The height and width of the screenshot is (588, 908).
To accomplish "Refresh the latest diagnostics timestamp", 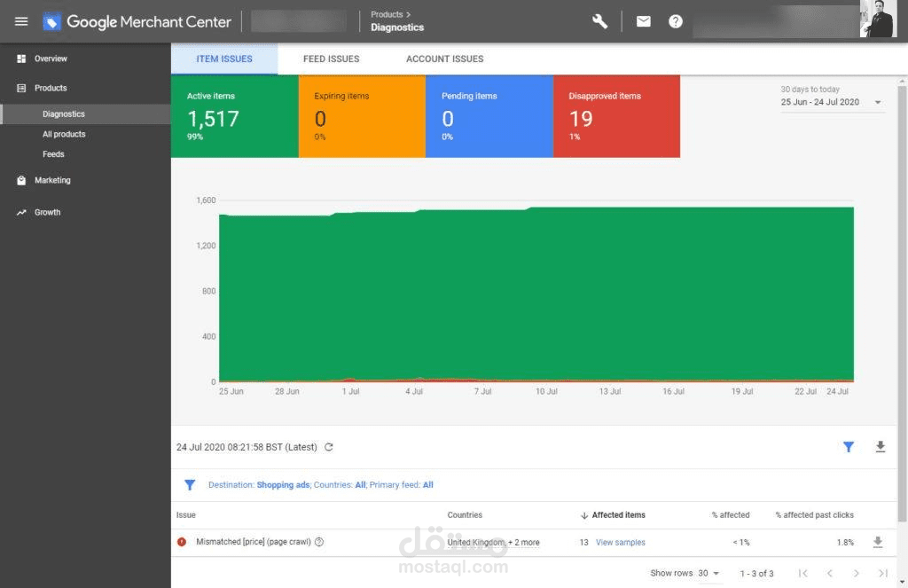I will [x=329, y=447].
